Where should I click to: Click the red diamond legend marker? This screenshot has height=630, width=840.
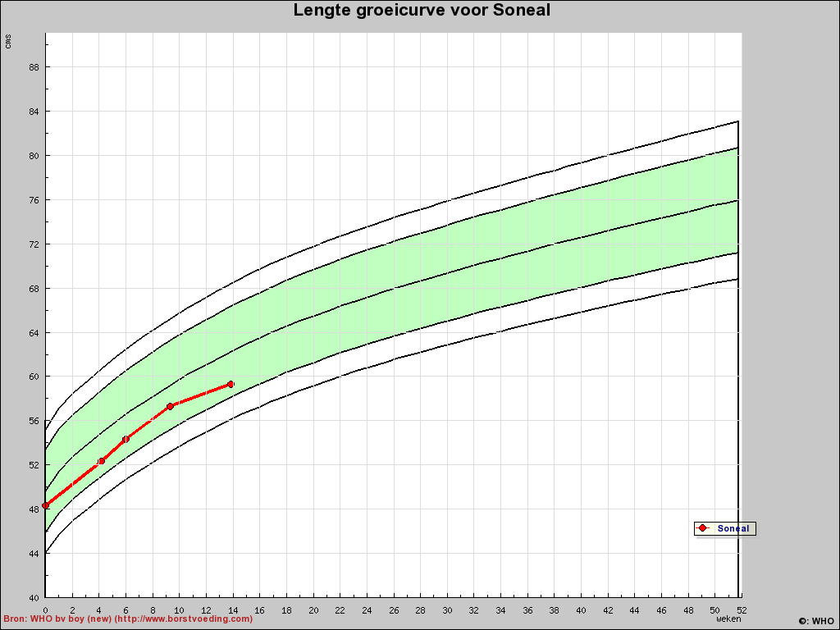point(702,528)
